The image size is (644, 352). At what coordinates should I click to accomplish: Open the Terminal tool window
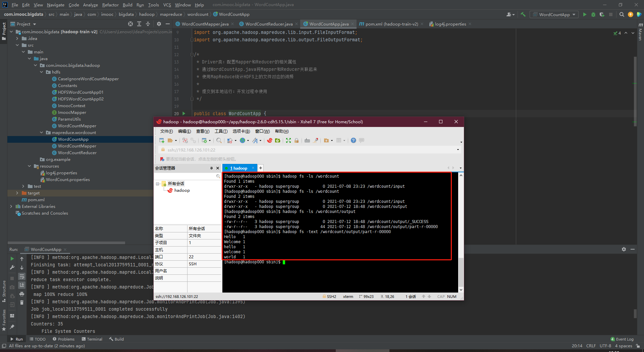tap(92, 339)
